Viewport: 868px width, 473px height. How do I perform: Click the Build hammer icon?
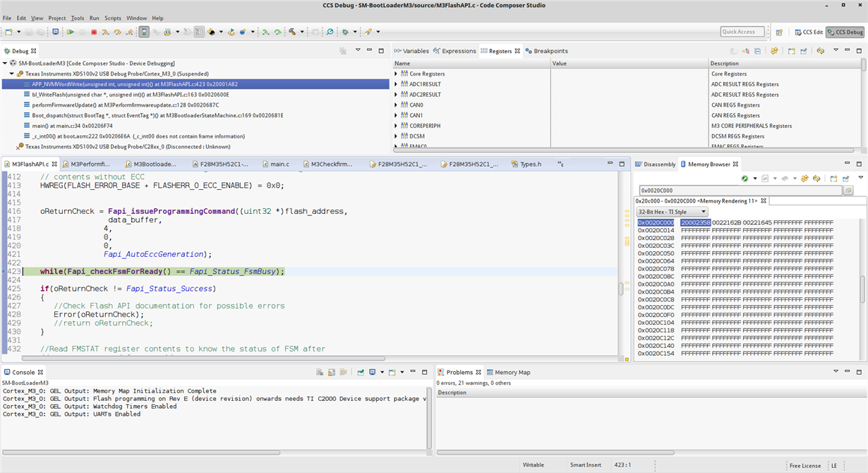coord(293,32)
